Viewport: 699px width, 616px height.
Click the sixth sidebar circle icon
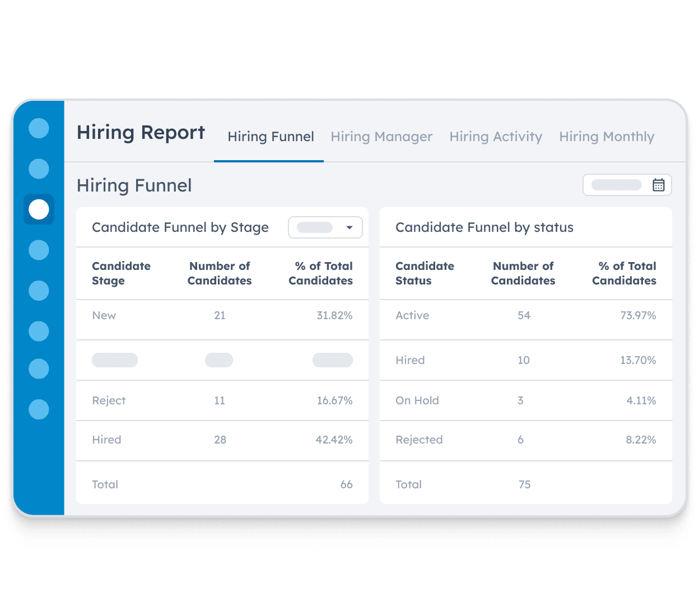[39, 331]
